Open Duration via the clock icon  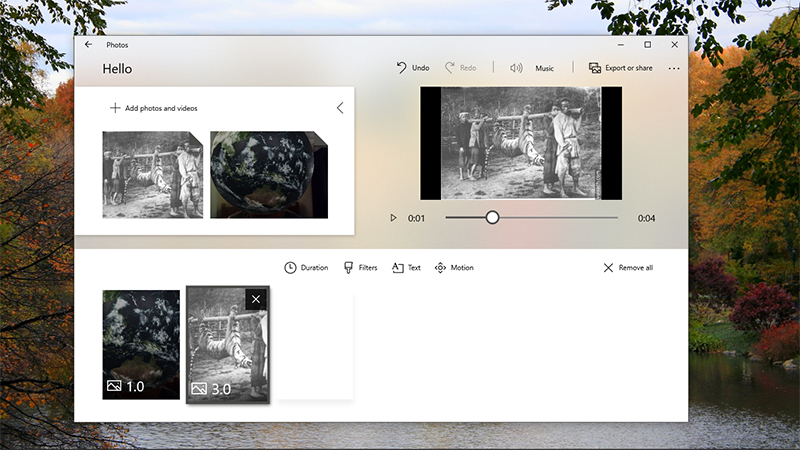click(x=290, y=268)
